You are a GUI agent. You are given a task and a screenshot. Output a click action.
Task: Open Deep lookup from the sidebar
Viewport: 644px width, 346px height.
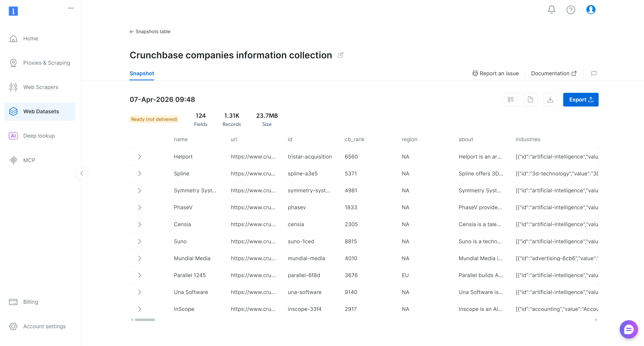pos(39,136)
